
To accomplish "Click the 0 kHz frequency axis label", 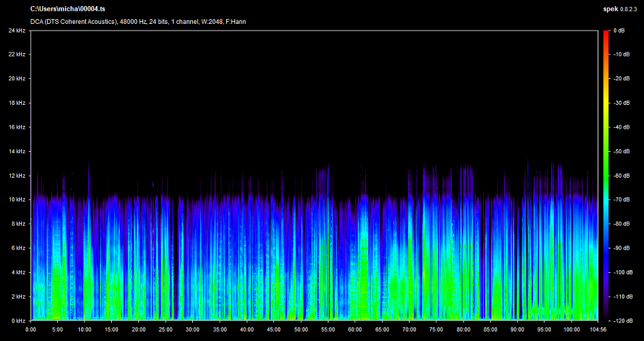I will [18, 320].
